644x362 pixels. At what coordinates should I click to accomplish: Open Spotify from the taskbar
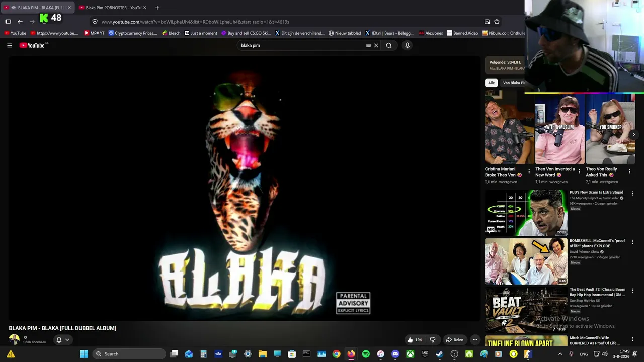tap(366, 354)
